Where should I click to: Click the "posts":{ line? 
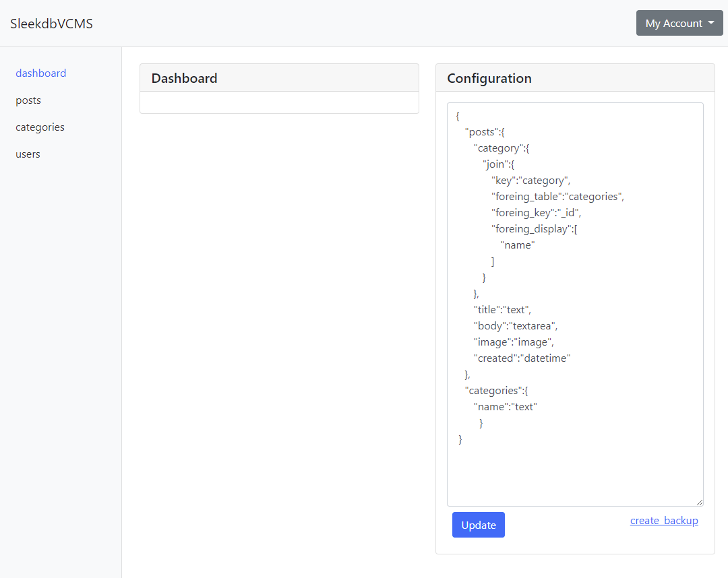click(485, 132)
